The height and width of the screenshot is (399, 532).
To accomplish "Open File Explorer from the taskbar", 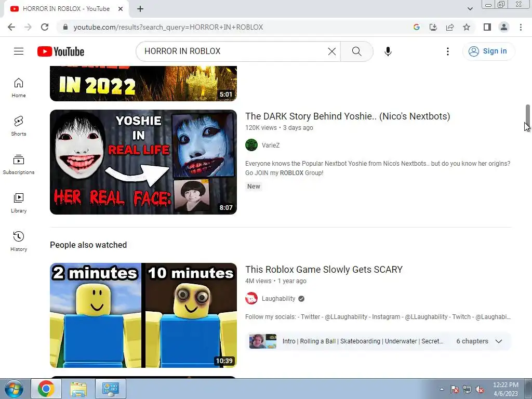I will [78, 389].
